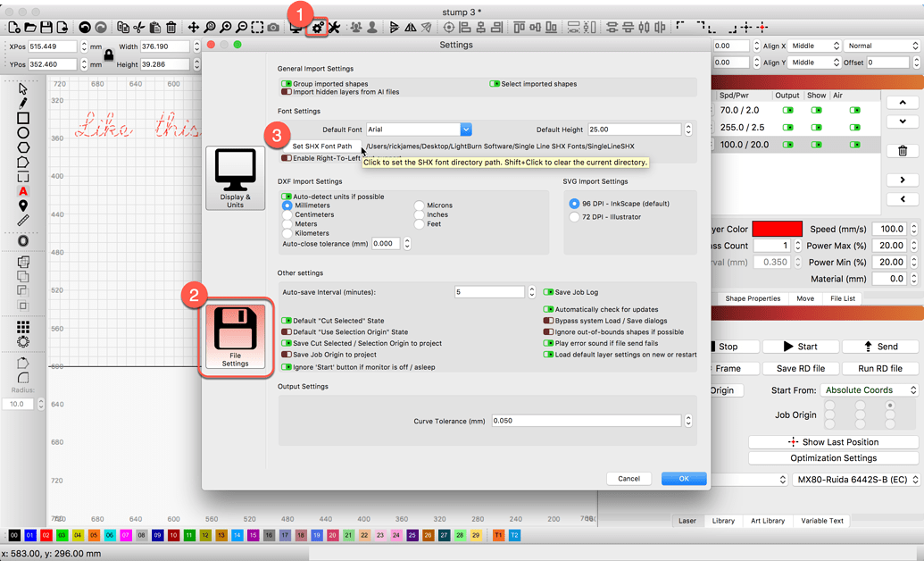Choose Inches as DXF import units
The width and height of the screenshot is (924, 561).
tap(420, 215)
